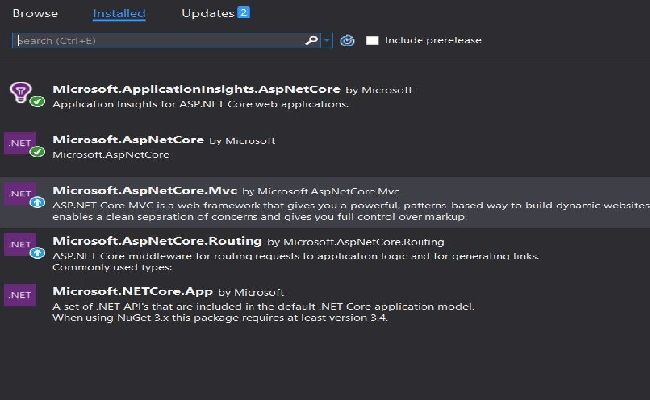The image size is (650, 400).
Task: Click the Routing middleware description text
Action: [x=296, y=262]
